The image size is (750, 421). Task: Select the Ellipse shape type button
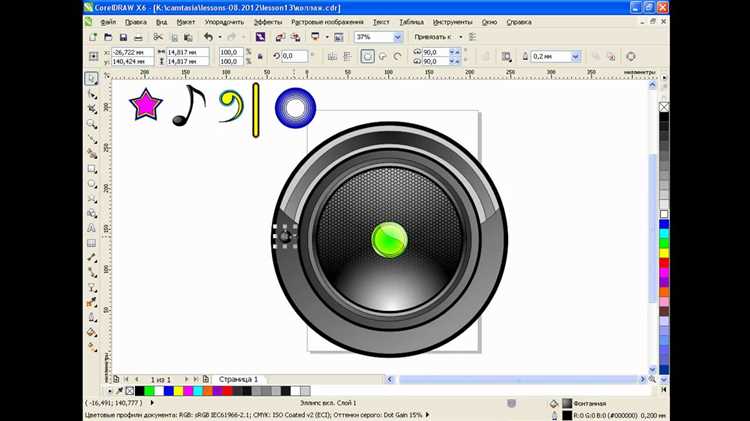pos(367,56)
